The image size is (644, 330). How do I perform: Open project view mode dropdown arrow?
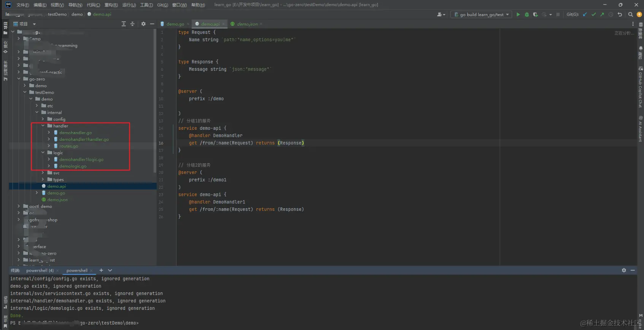[34, 24]
